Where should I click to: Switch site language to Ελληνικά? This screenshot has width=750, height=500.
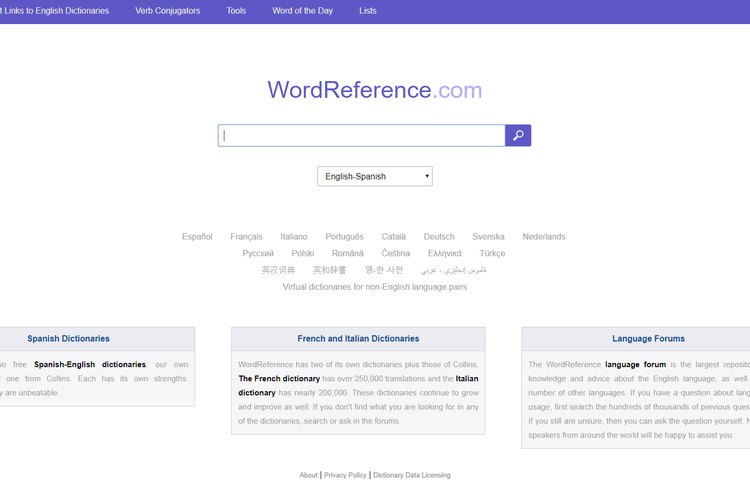click(x=445, y=253)
